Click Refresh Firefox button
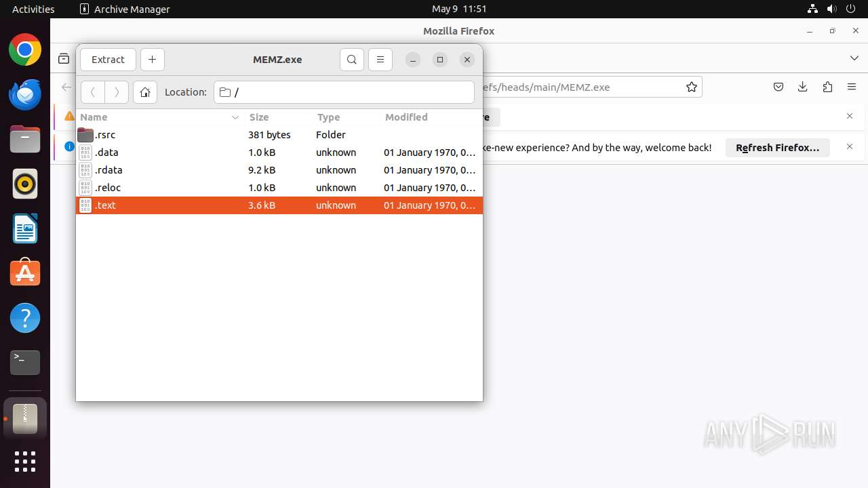Screen dimensions: 868x488 click(778, 147)
